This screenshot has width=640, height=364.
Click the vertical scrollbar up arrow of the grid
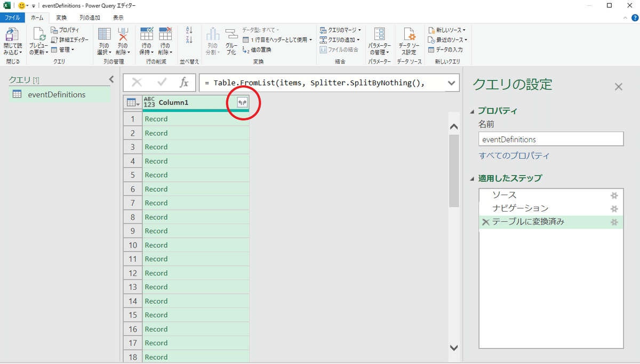pos(454,127)
